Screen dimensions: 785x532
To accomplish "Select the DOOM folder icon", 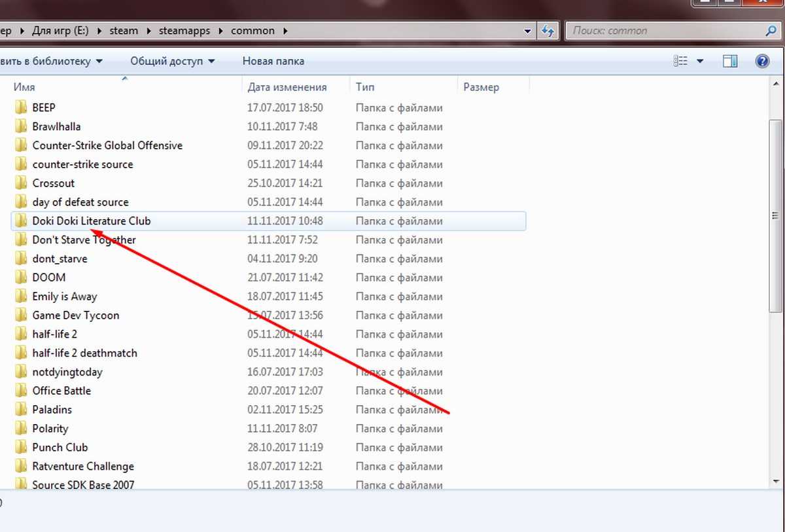I will tap(21, 277).
